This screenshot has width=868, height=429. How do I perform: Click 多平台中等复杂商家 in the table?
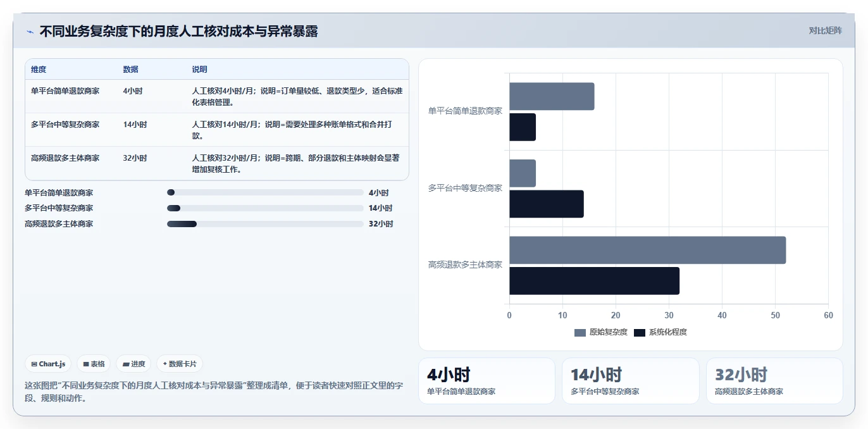click(x=65, y=125)
